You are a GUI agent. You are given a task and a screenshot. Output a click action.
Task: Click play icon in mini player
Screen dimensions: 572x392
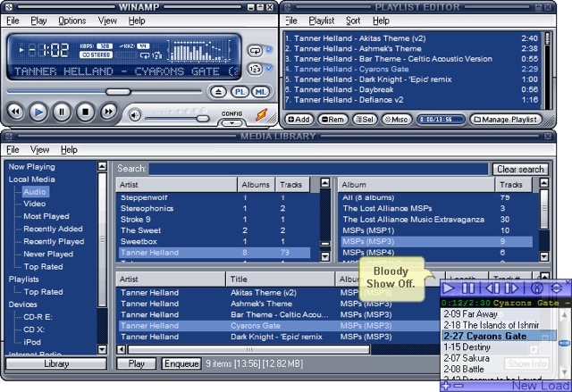[x=449, y=288]
